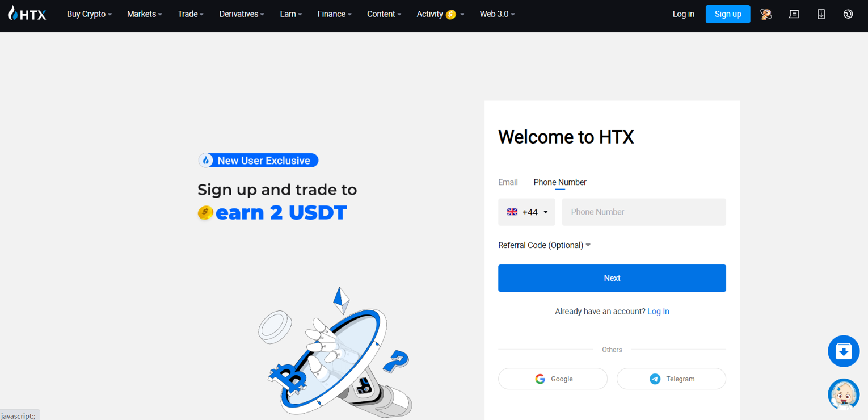Expand the Referral Code (Optional) section
The image size is (868, 420).
point(545,245)
